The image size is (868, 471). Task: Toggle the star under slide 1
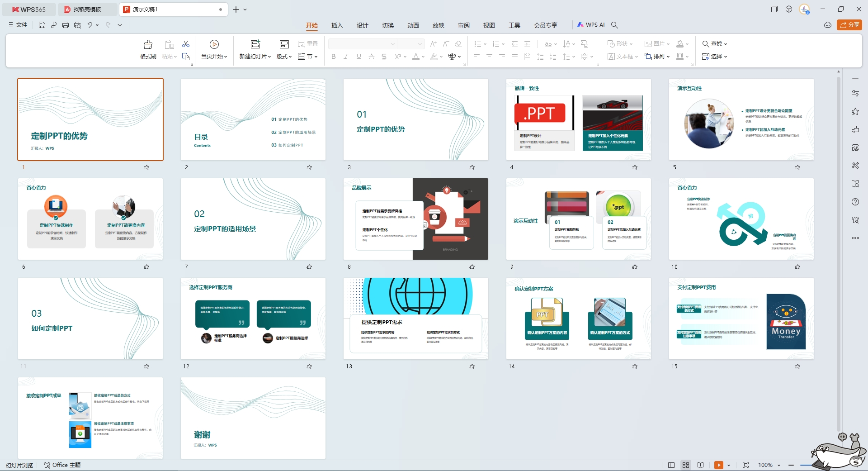146,167
